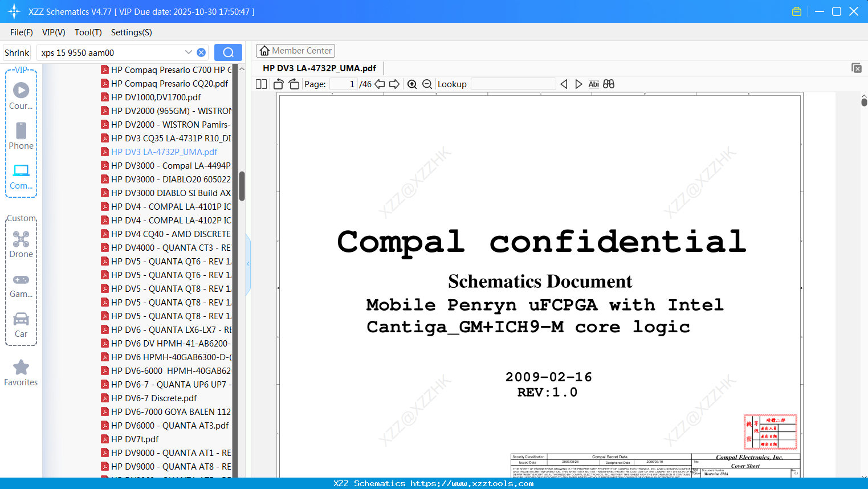Open Member Center
This screenshot has height=489, width=868.
click(x=295, y=51)
